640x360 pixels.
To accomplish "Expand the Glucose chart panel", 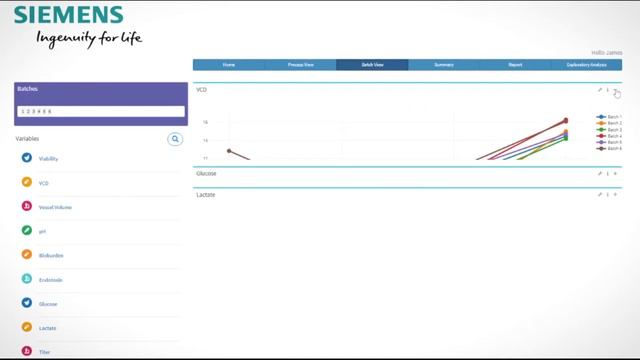I will coord(615,174).
